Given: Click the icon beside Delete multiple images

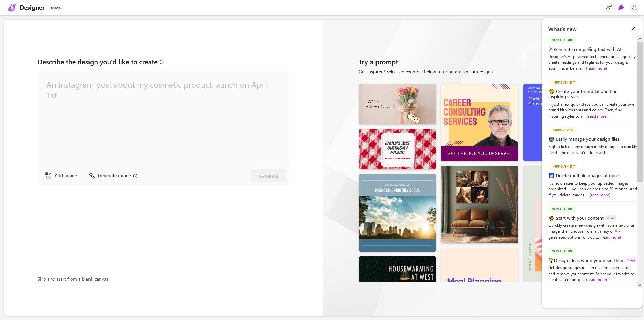Looking at the screenshot, I should tap(551, 175).
